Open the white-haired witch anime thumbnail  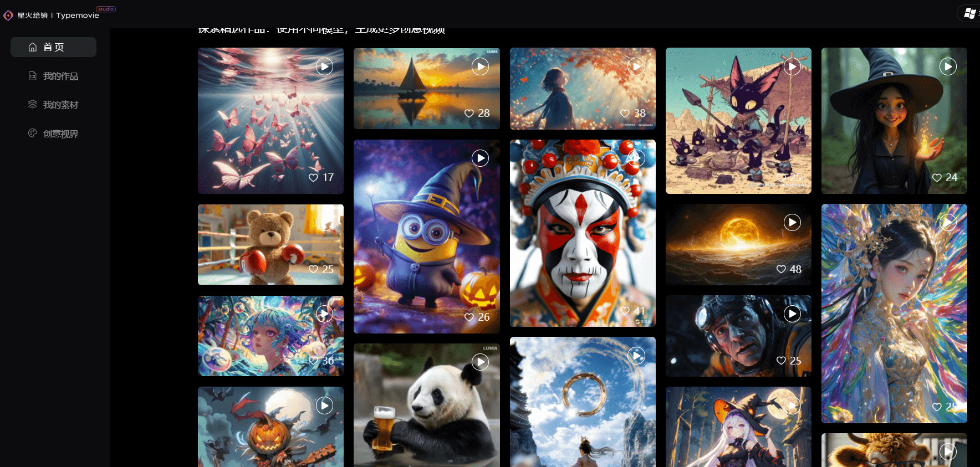coord(738,427)
